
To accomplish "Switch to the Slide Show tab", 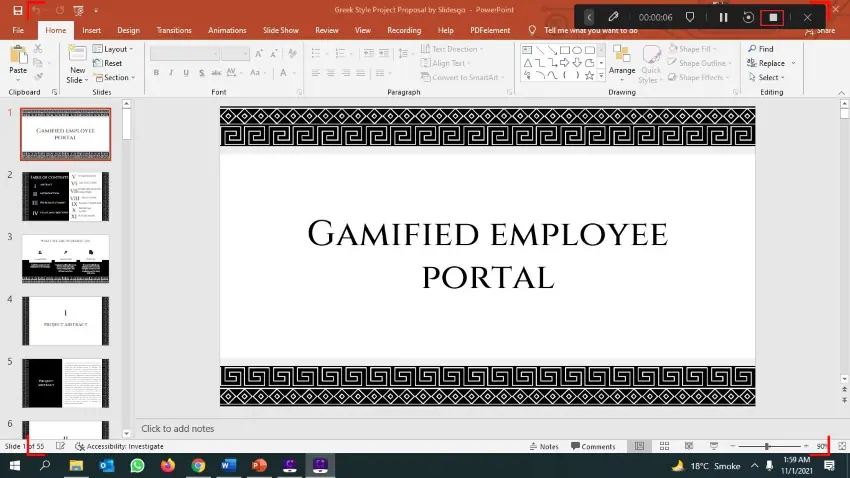I will coord(281,30).
